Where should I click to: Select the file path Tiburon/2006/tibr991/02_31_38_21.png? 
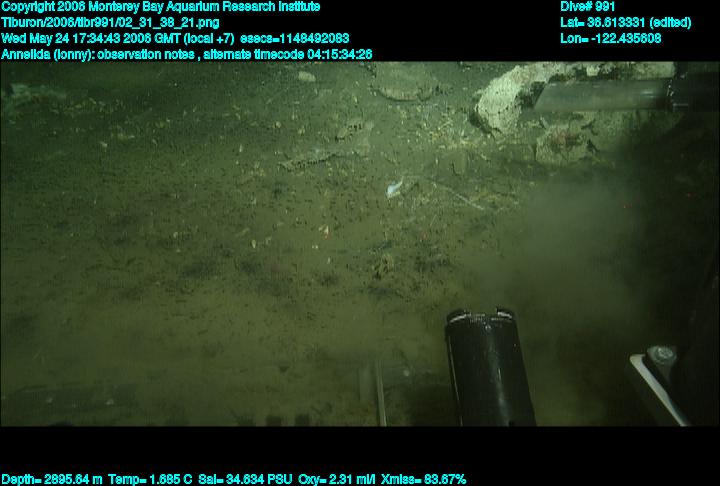(110, 23)
